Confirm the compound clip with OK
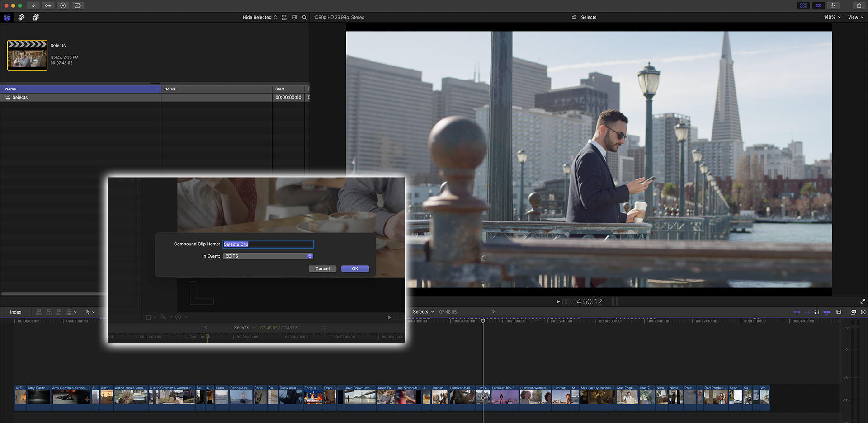This screenshot has height=423, width=868. (355, 269)
